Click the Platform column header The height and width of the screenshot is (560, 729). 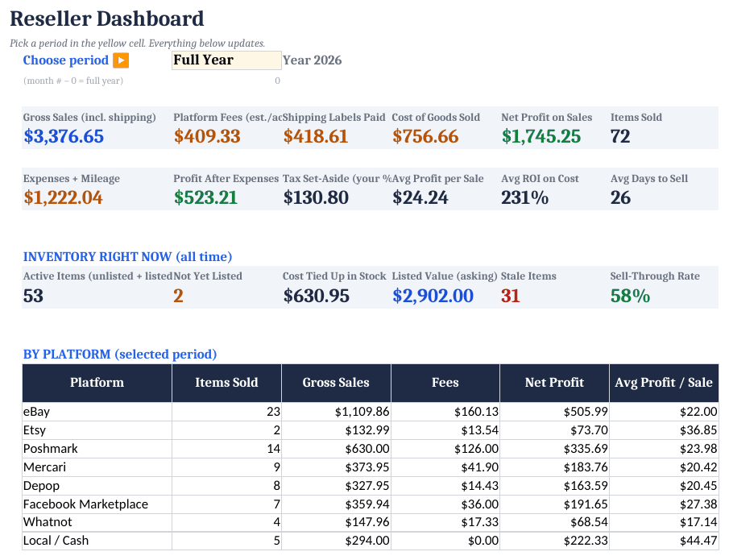[97, 383]
